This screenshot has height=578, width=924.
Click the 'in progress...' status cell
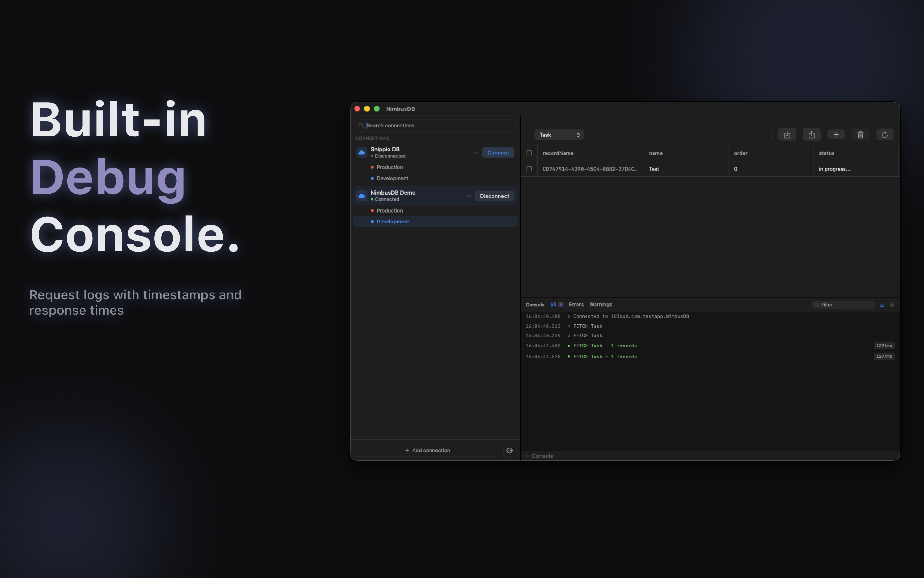[856, 169]
